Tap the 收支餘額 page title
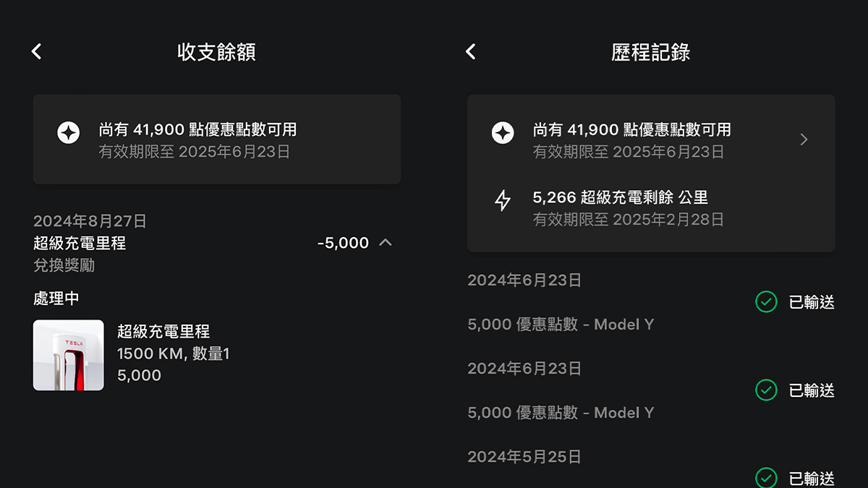The image size is (868, 488). click(x=216, y=52)
